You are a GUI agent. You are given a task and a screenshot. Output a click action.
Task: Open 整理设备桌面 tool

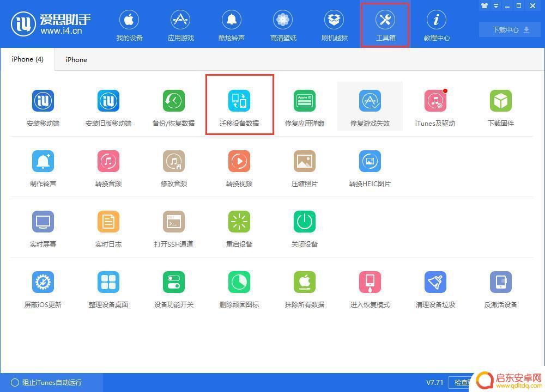[108, 289]
